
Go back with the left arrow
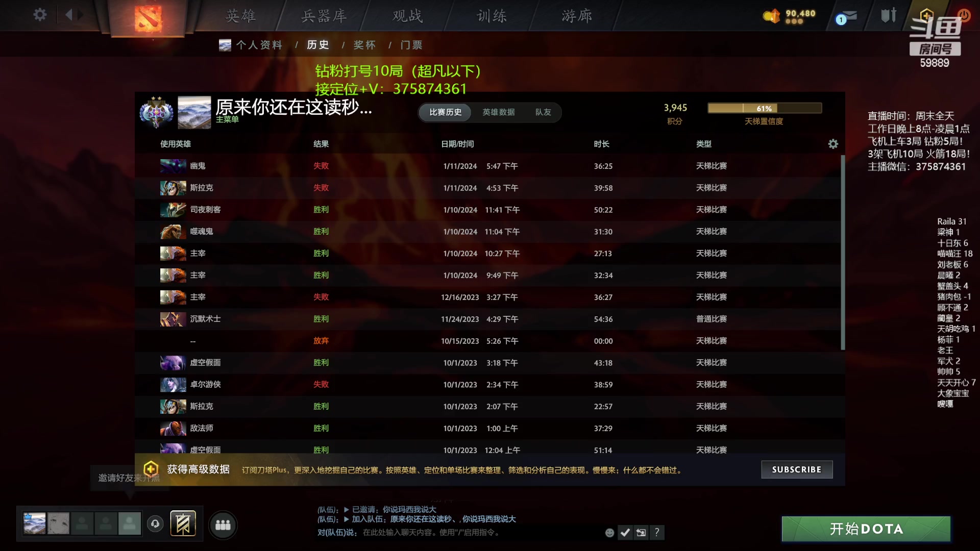pyautogui.click(x=69, y=15)
